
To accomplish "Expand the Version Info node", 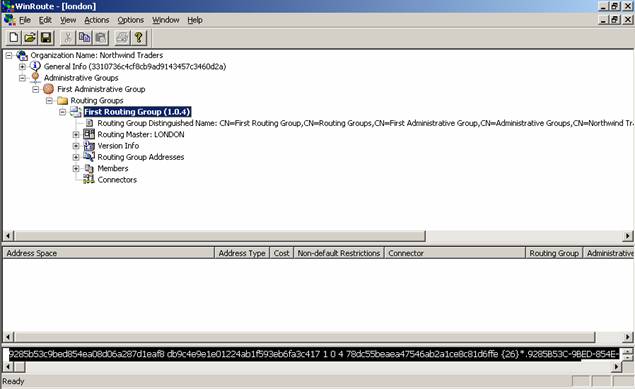I will 76,146.
